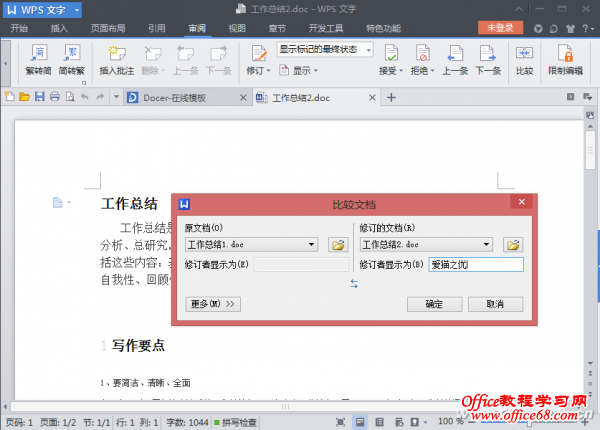Close the Docer-在线模板 tab

[x=243, y=98]
